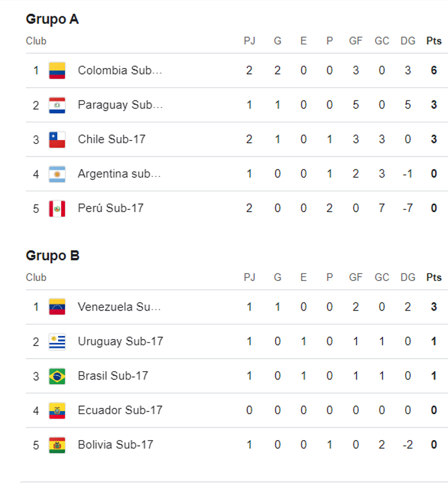The image size is (448, 483).
Task: Click the Venezuela flag icon
Action: point(57,307)
